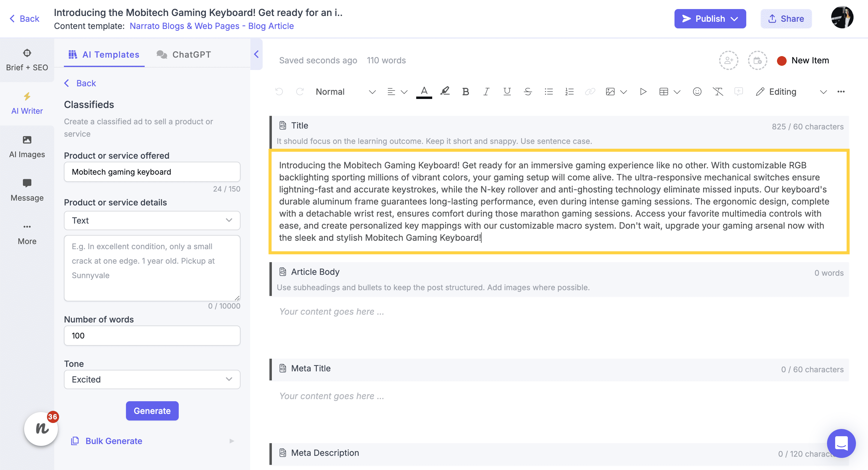Open the text color (A) tool

pyautogui.click(x=424, y=92)
